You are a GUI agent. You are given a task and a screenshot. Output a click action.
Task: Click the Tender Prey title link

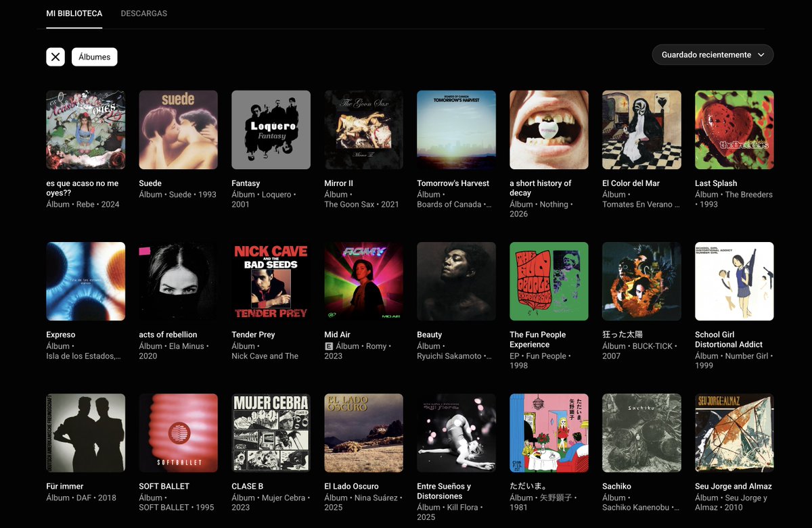coord(253,335)
